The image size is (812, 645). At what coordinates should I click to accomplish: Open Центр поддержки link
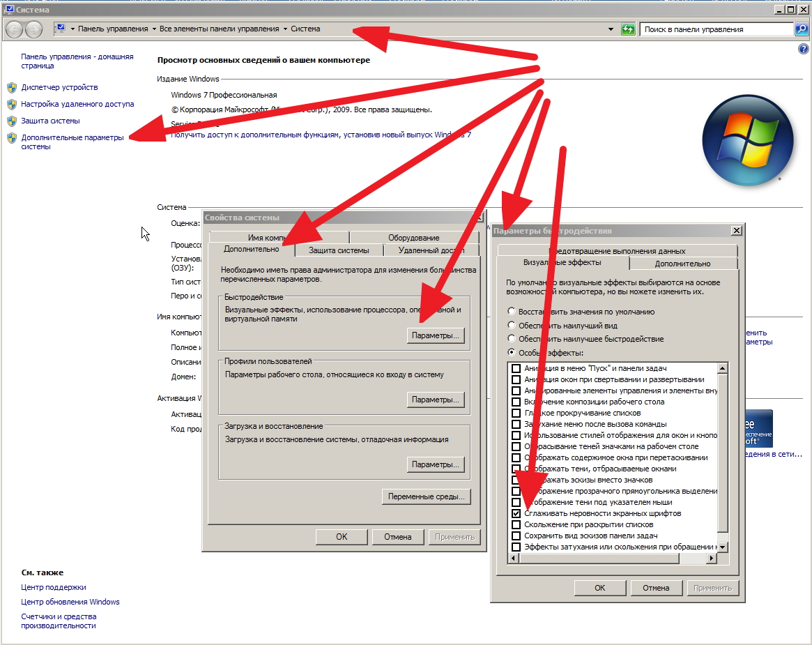coord(54,588)
